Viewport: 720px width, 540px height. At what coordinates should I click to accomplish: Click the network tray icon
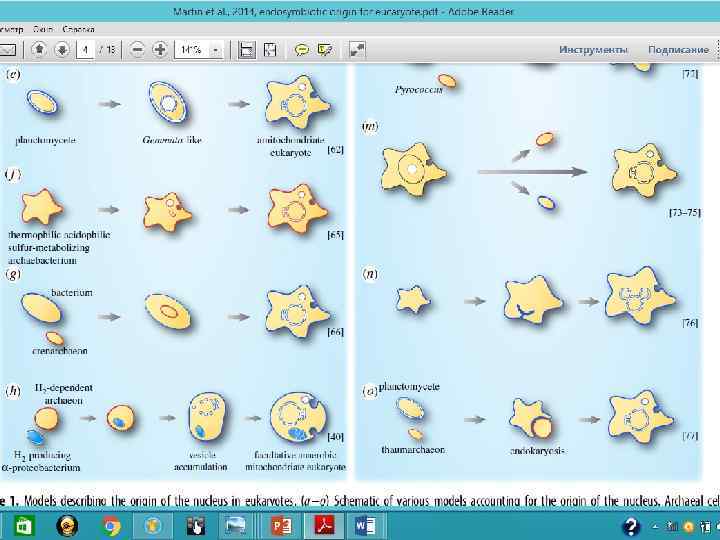[x=672, y=526]
